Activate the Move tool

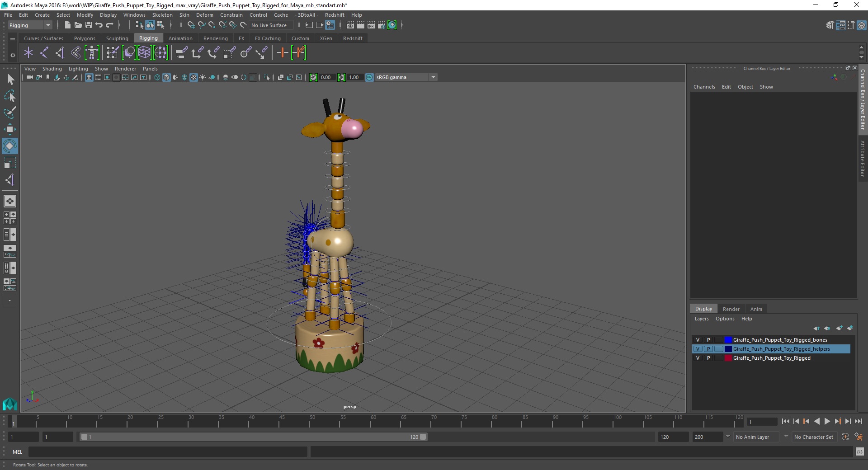pos(10,129)
